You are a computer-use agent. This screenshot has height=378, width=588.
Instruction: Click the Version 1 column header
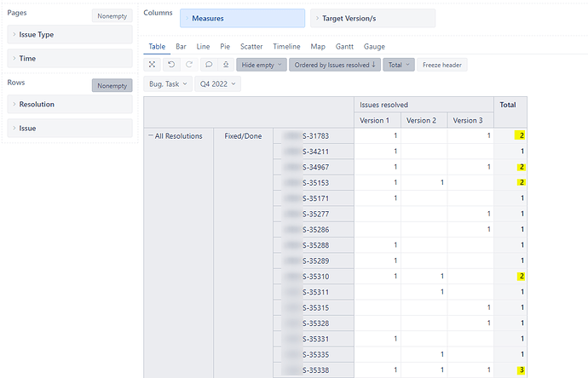378,120
